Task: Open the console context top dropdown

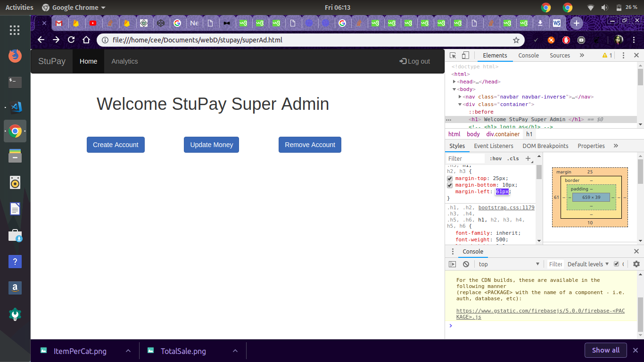Action: 509,264
